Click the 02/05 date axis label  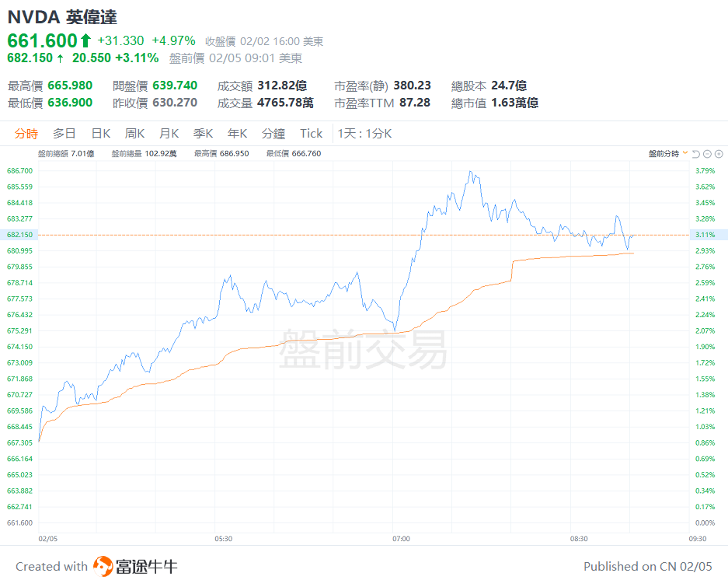pyautogui.click(x=48, y=539)
